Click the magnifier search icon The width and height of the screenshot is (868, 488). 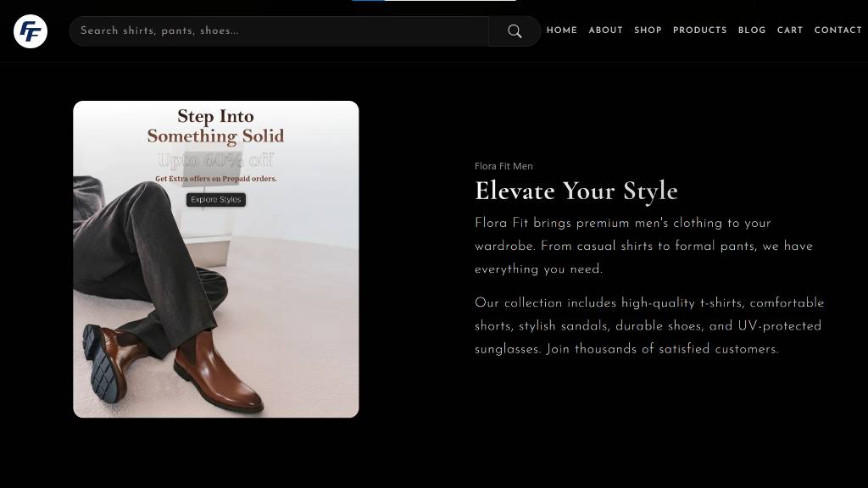point(515,31)
